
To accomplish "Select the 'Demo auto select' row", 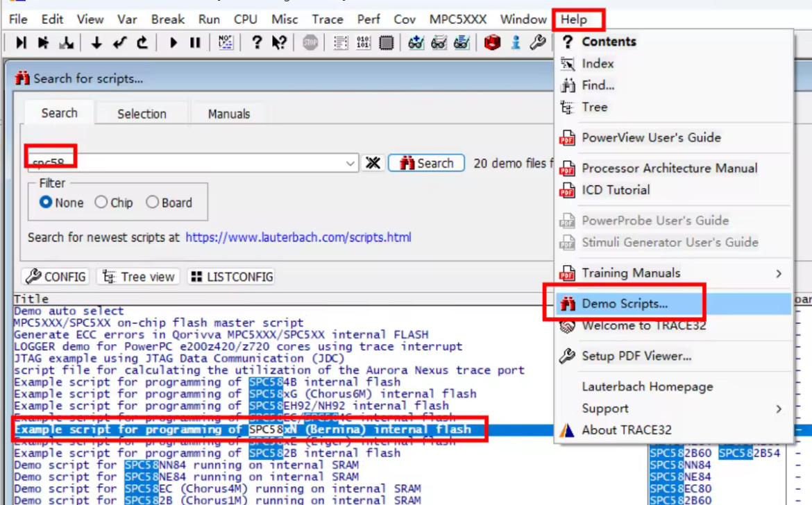I will pos(69,311).
